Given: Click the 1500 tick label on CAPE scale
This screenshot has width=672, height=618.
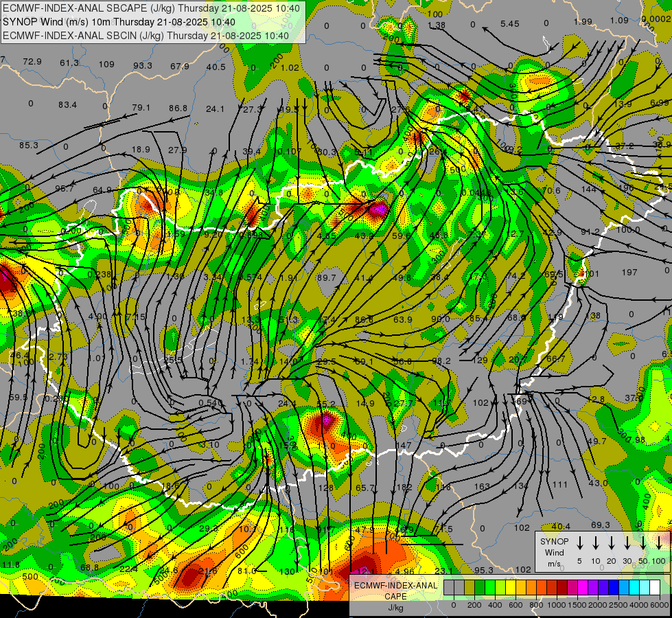Looking at the screenshot, I should point(577,605).
